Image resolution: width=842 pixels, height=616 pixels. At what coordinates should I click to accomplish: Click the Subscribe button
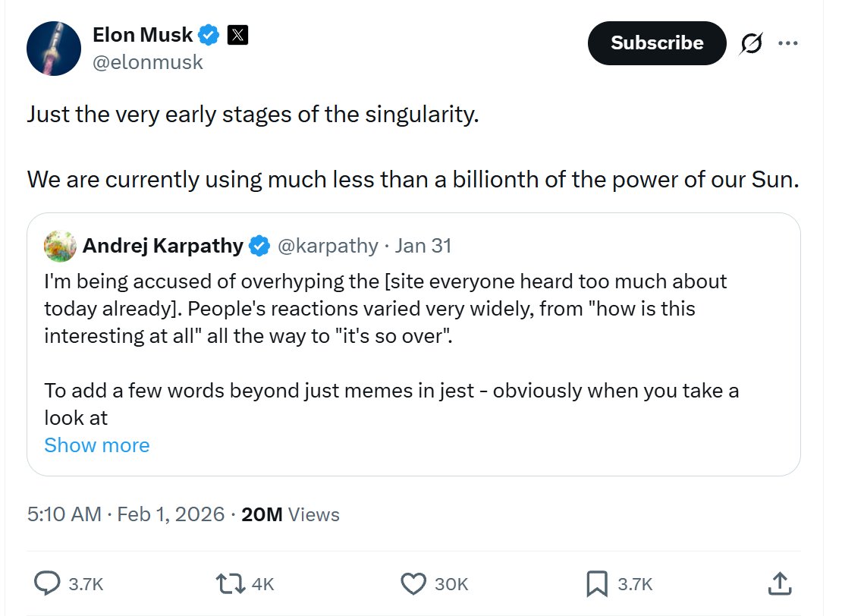click(x=656, y=43)
